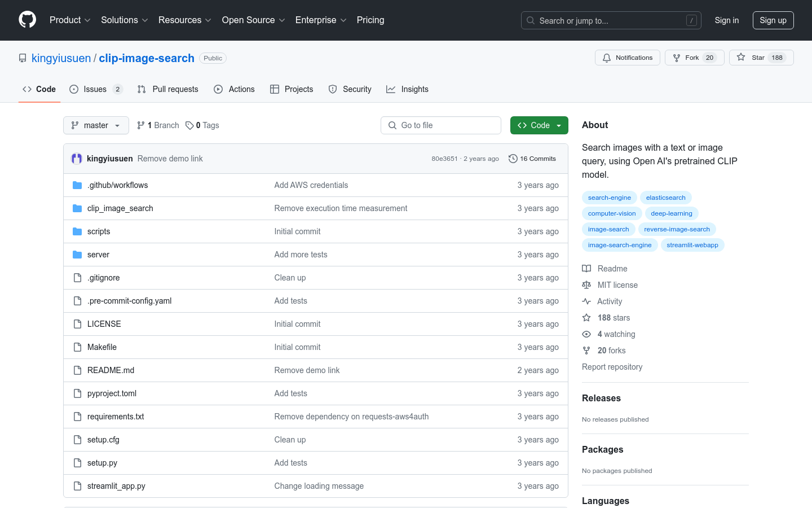
Task: Click the commit history clock icon
Action: tap(513, 159)
